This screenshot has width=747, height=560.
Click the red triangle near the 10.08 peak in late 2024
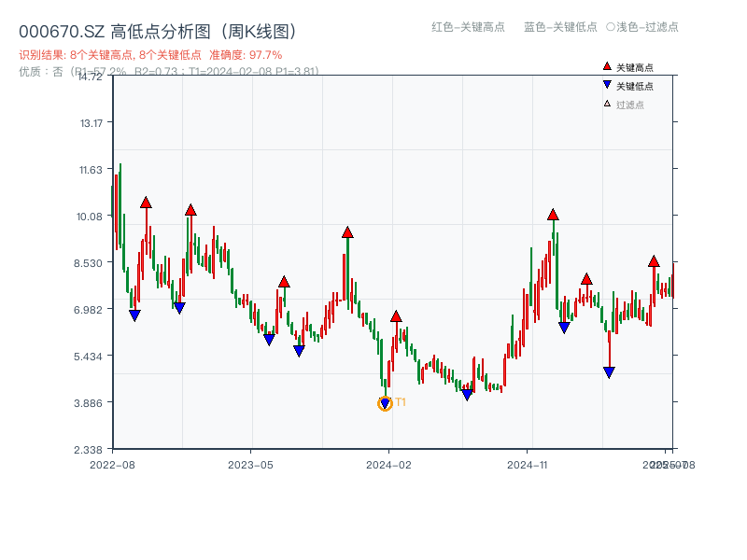click(553, 213)
